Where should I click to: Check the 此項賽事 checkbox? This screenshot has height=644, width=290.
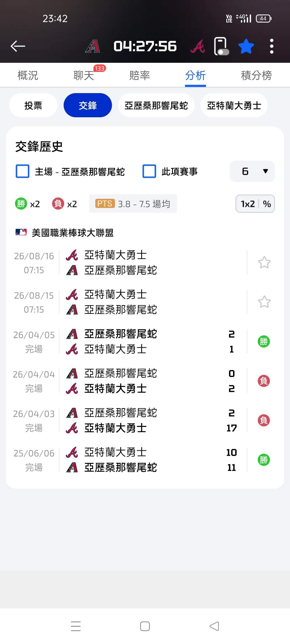[x=149, y=171]
